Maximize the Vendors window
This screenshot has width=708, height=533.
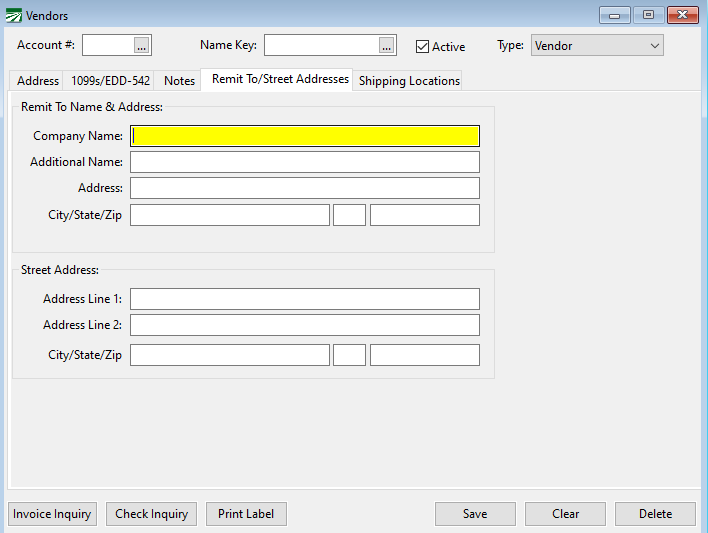pyautogui.click(x=648, y=15)
